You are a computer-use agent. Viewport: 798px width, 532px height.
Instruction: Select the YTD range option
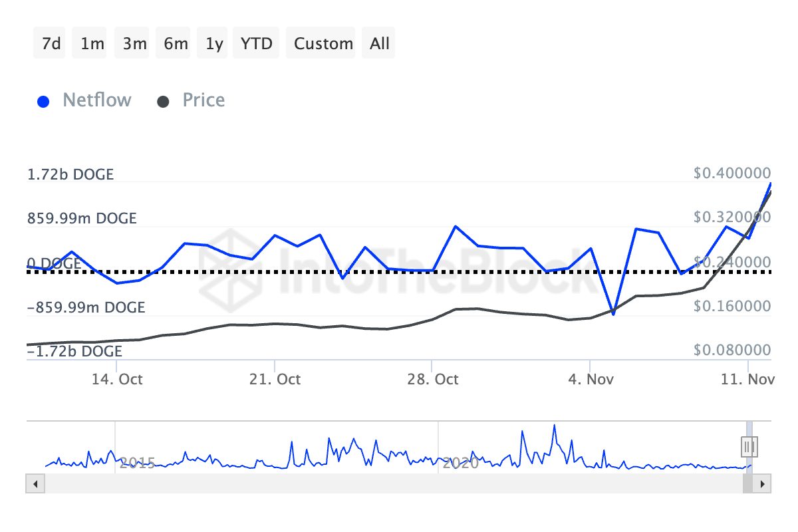[256, 44]
